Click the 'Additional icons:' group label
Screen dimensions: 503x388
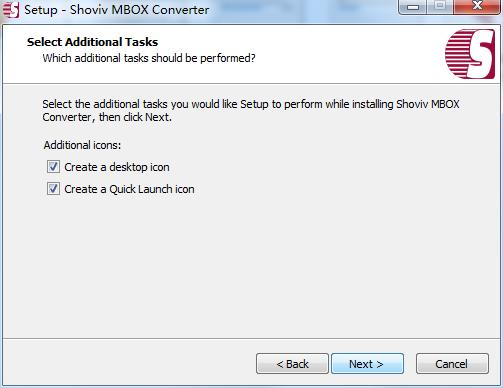(82, 145)
